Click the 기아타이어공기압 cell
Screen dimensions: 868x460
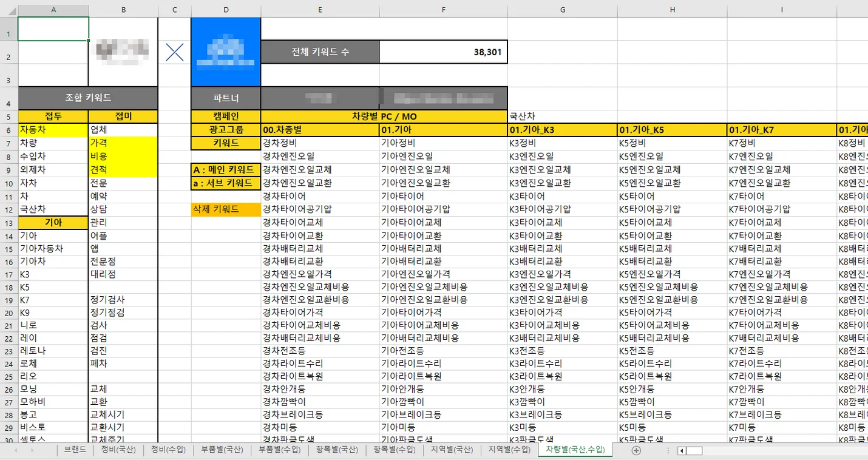(x=444, y=209)
